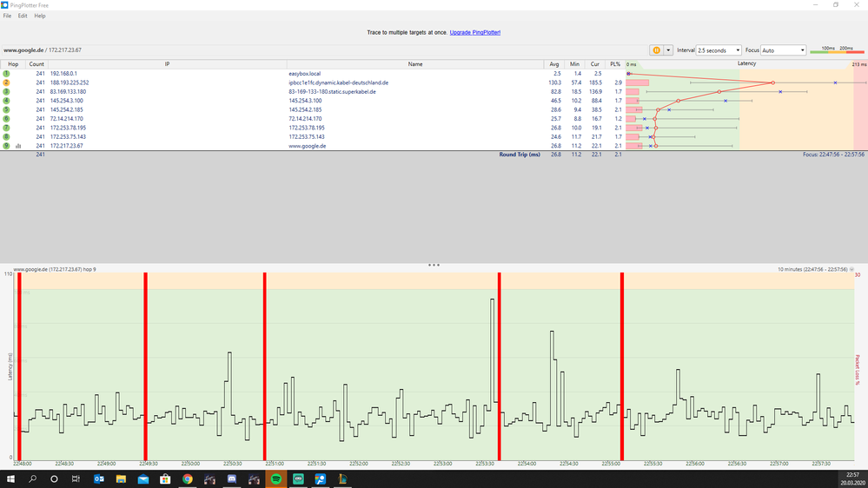Click IP address 72.14.214.170
The image size is (868, 488).
66,118
